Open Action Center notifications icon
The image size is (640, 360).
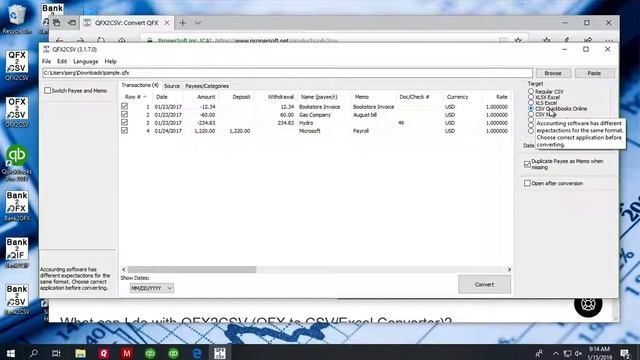pos(624,353)
